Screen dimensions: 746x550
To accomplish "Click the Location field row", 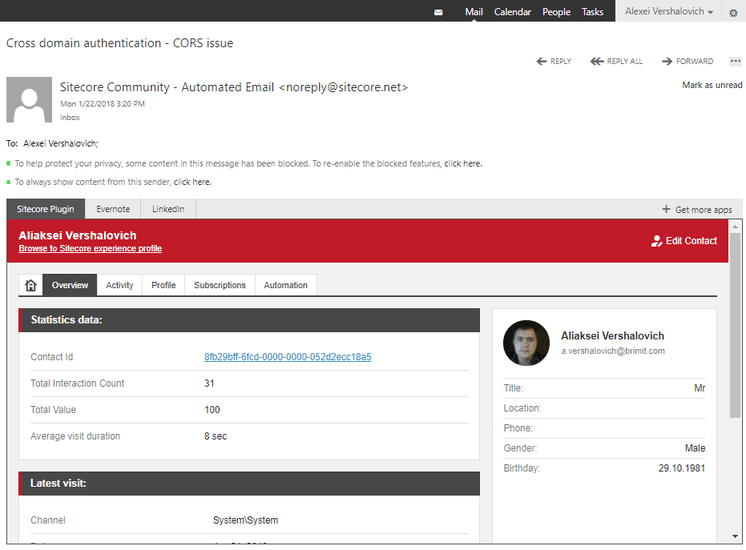I will (604, 409).
